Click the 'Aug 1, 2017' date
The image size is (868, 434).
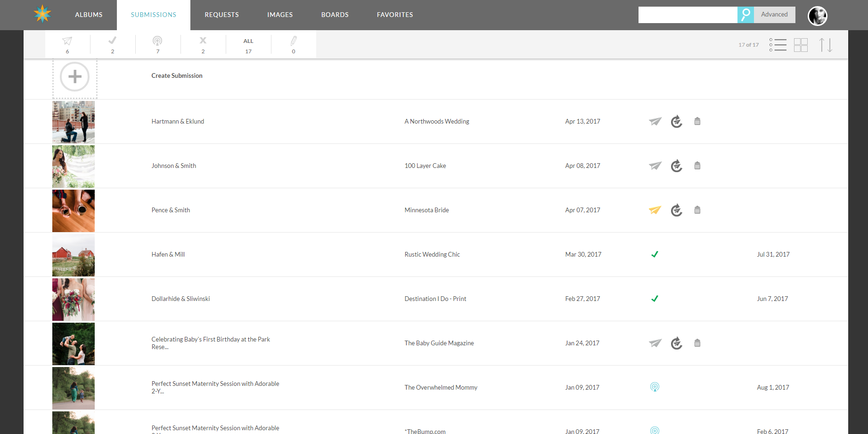point(773,387)
